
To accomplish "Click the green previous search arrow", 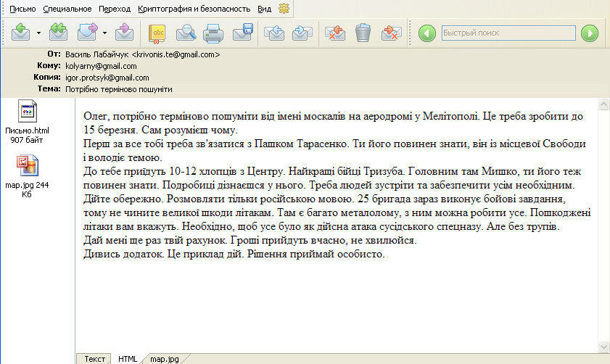I will pyautogui.click(x=427, y=33).
